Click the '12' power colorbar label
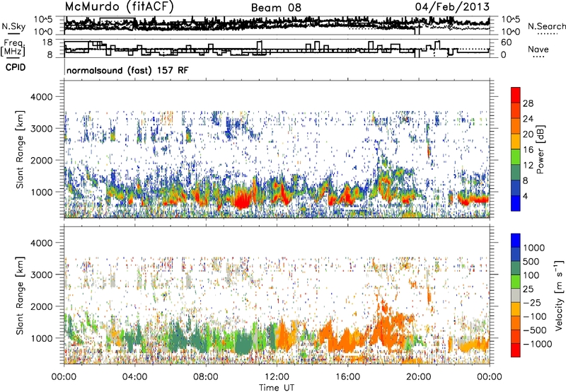 pos(528,166)
